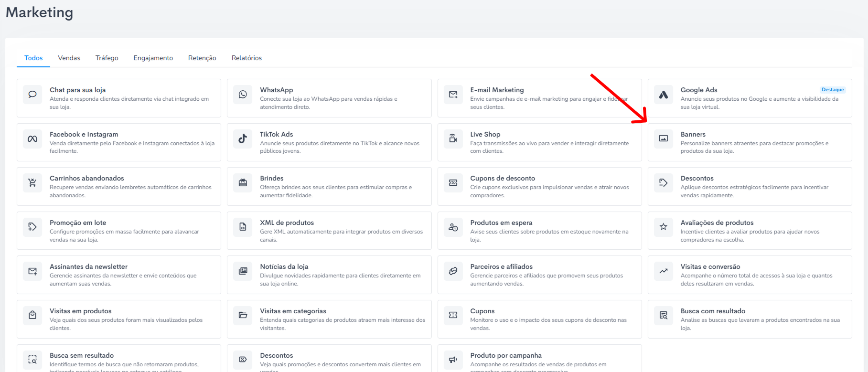The image size is (868, 372).
Task: Click the Notícias da loja title
Action: point(284,266)
